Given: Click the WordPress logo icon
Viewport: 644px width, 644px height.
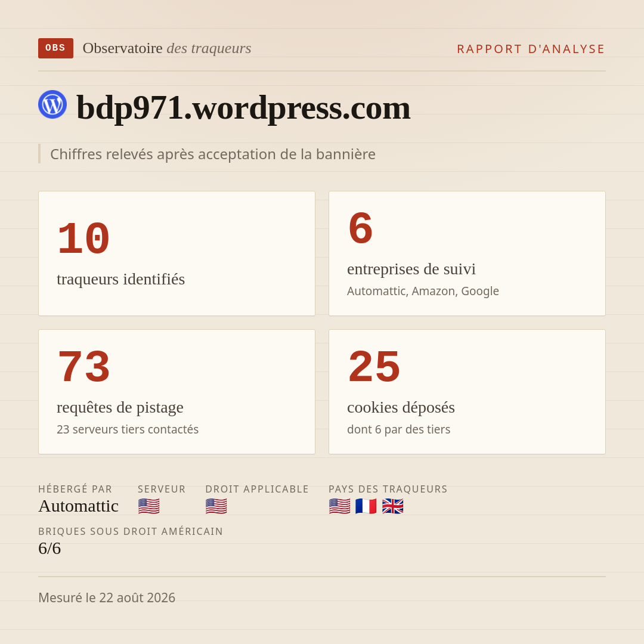Looking at the screenshot, I should tap(52, 104).
